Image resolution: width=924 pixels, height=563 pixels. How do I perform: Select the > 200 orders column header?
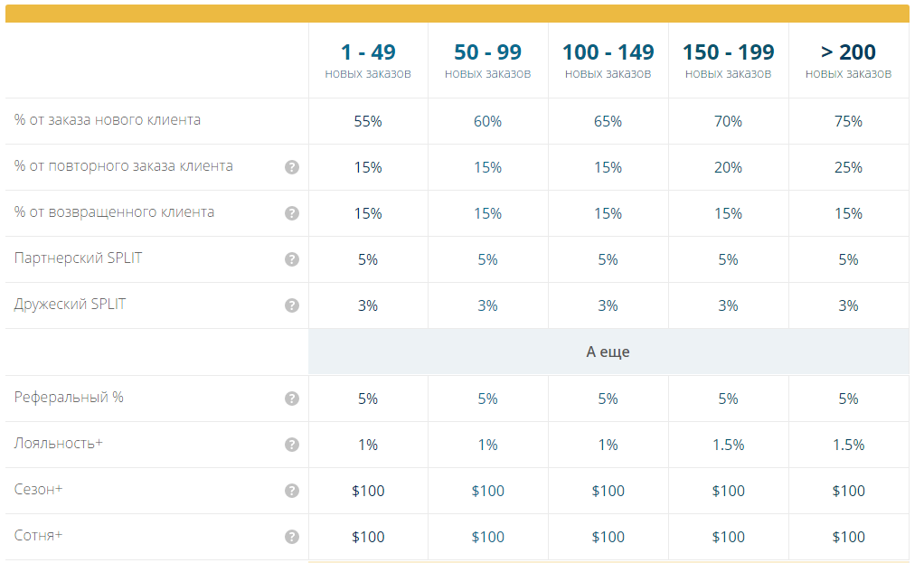[x=848, y=60]
